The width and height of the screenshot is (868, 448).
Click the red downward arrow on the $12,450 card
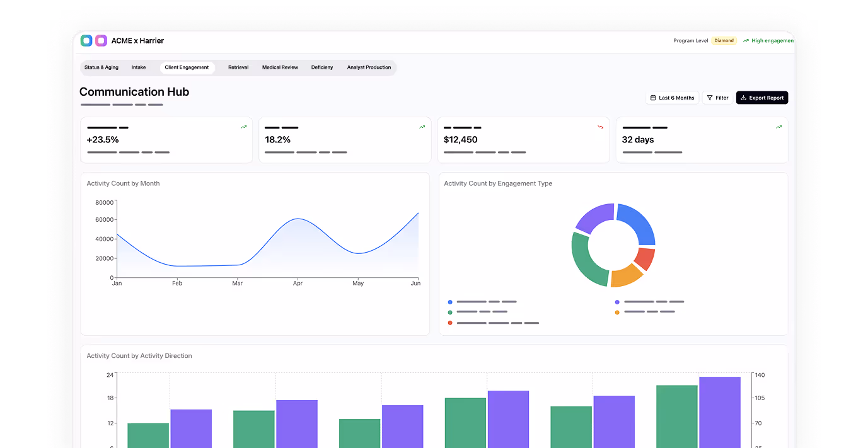point(600,127)
